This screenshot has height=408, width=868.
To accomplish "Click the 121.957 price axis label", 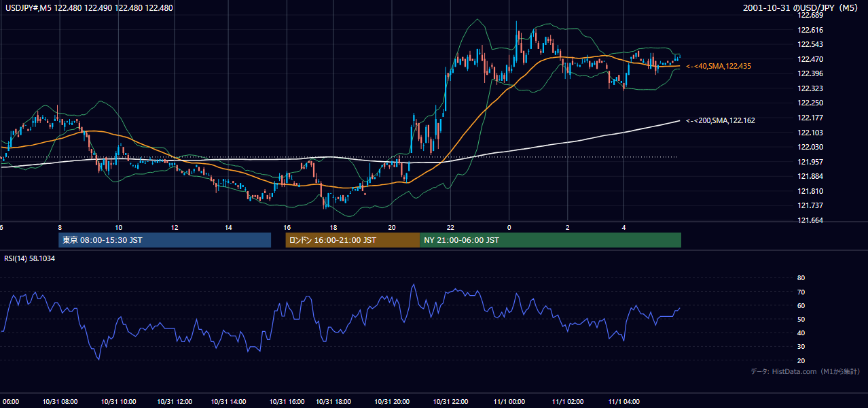I will tap(811, 162).
